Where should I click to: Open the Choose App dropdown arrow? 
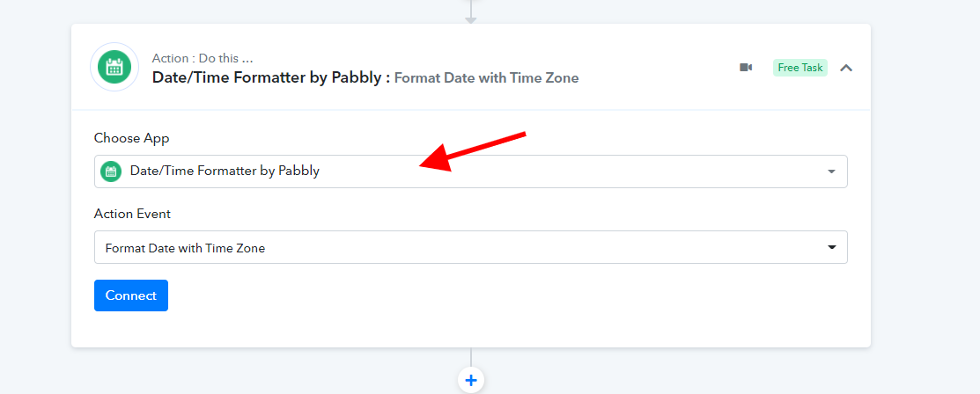pyautogui.click(x=831, y=171)
